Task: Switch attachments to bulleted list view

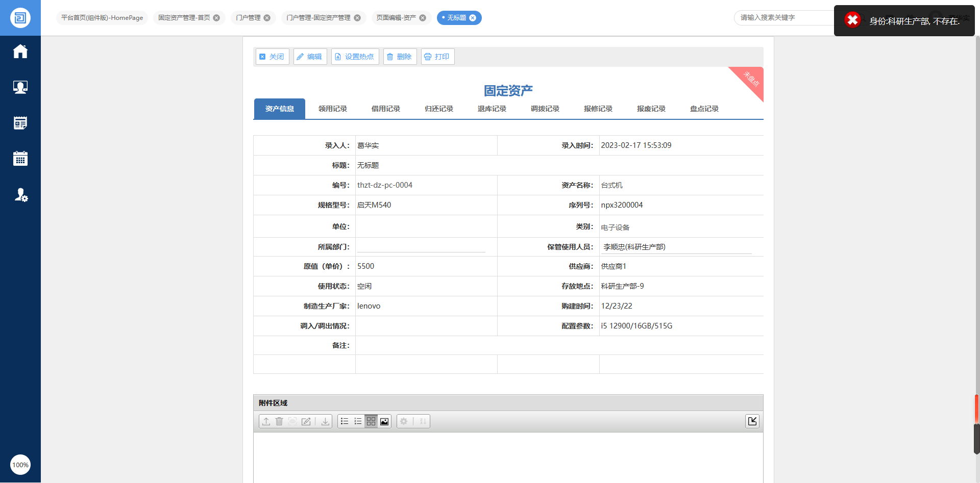Action: 345,421
